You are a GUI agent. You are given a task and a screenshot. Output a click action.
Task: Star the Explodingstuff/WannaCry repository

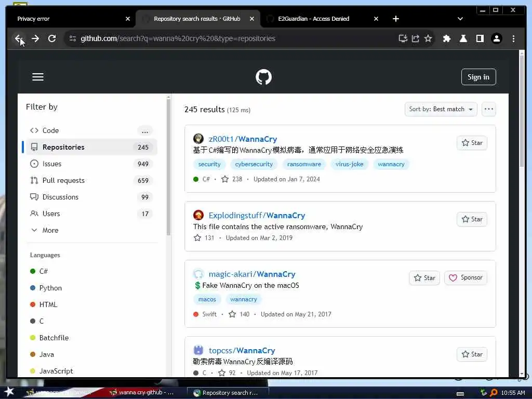coord(472,219)
